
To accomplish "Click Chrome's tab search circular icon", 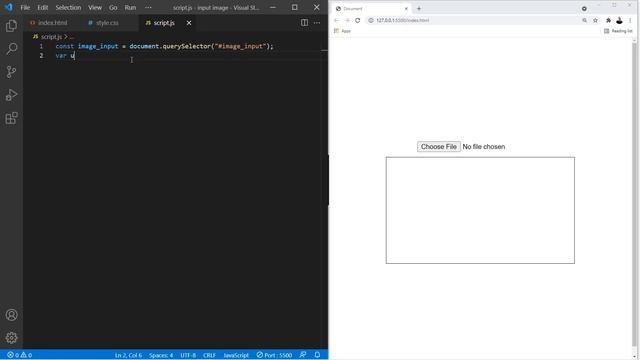I will tap(584, 9).
